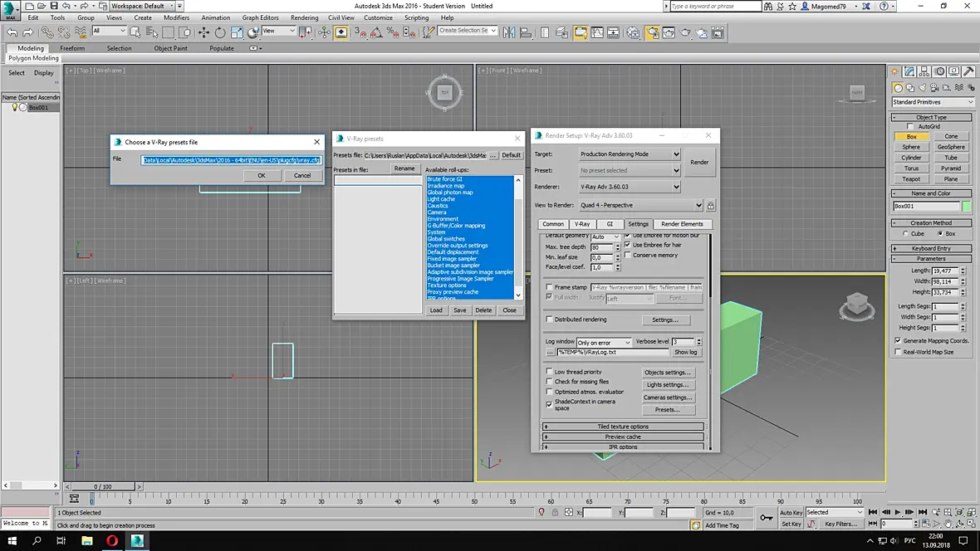Switch to the GI tab in Render Setup
Viewport: 980px width, 551px height.
[x=610, y=224]
